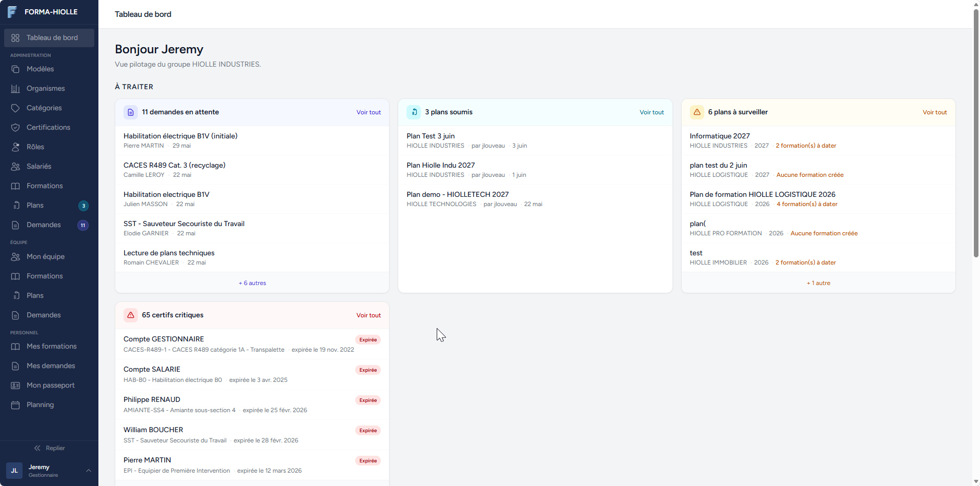Click the Mes formations book icon
This screenshot has width=980, height=486.
tap(15, 347)
